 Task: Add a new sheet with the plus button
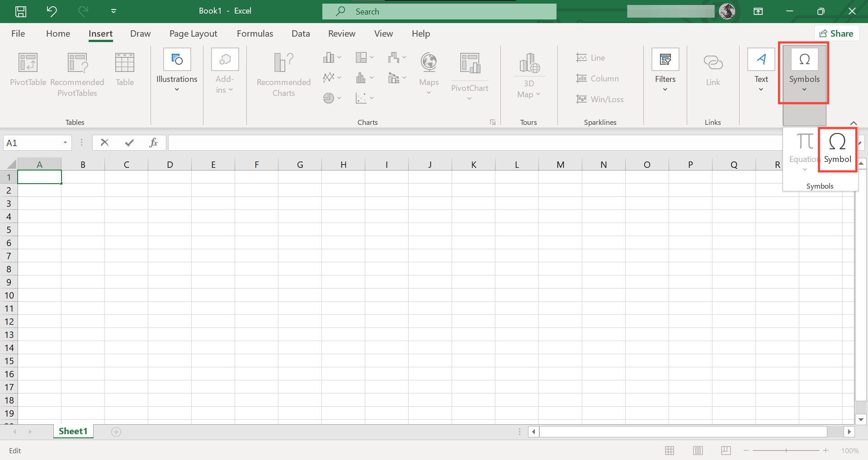click(x=116, y=432)
